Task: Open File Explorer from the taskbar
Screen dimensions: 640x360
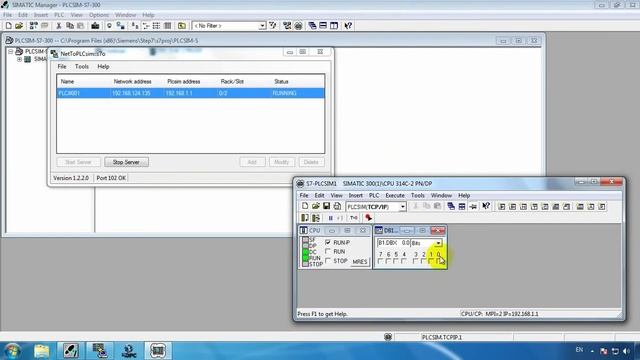Action: coord(41,351)
